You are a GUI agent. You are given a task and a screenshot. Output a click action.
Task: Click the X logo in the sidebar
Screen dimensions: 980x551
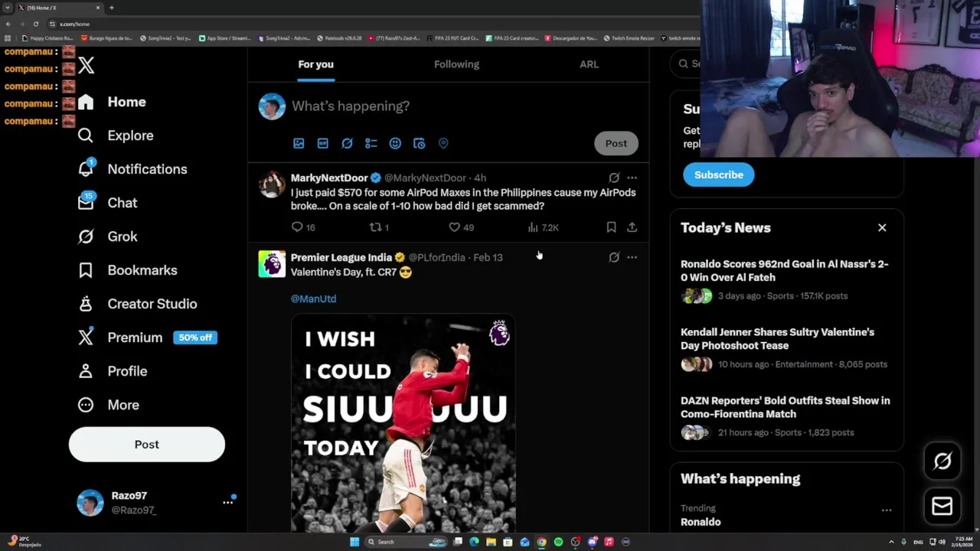pos(87,66)
